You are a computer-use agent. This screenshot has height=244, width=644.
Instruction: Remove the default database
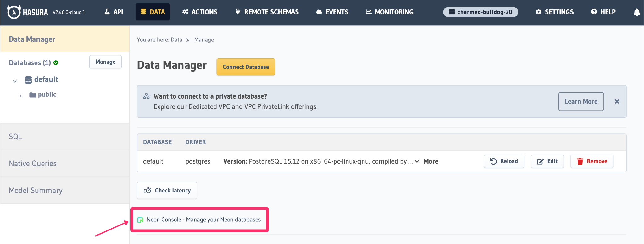[592, 161]
